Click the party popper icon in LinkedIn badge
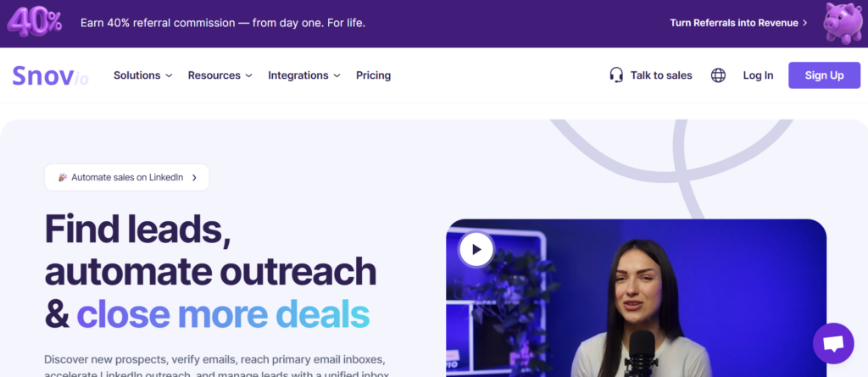This screenshot has width=868, height=377. pyautogui.click(x=63, y=177)
